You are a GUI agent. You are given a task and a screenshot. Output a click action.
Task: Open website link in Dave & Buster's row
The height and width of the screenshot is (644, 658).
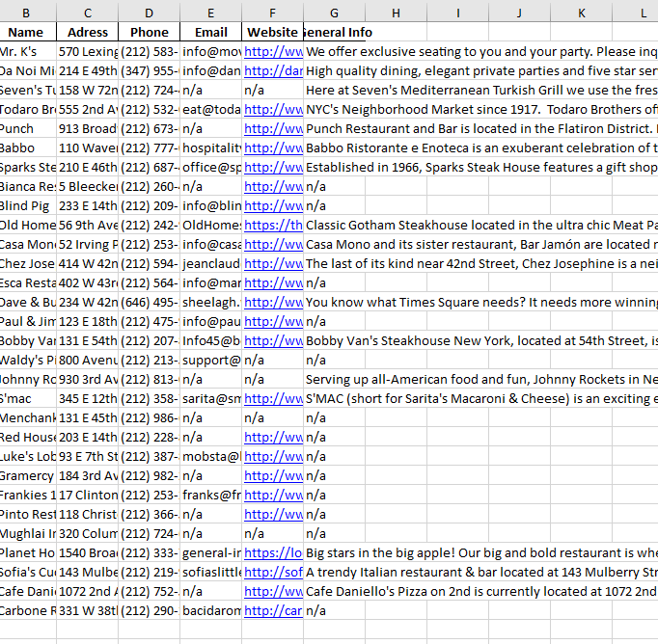pos(273,303)
